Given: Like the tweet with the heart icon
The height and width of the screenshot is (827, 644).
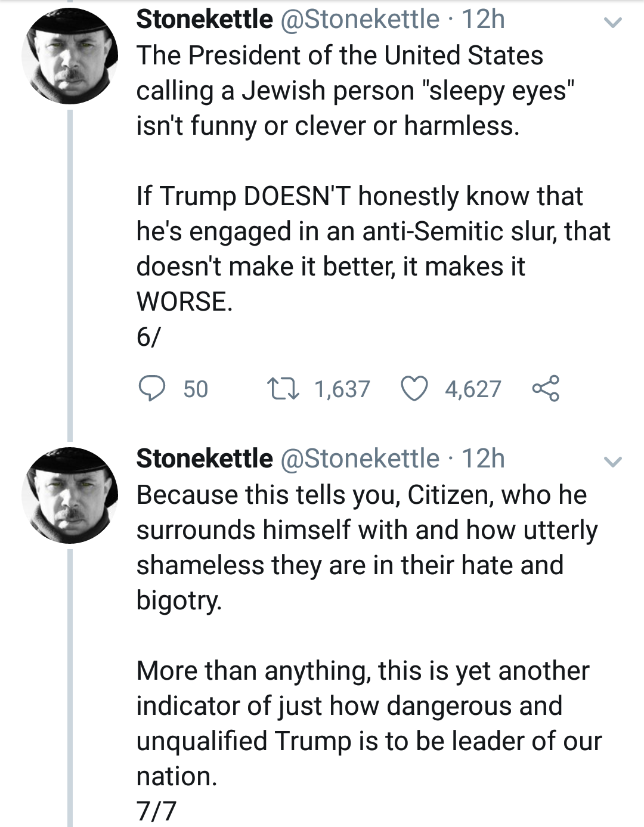Looking at the screenshot, I should [414, 389].
